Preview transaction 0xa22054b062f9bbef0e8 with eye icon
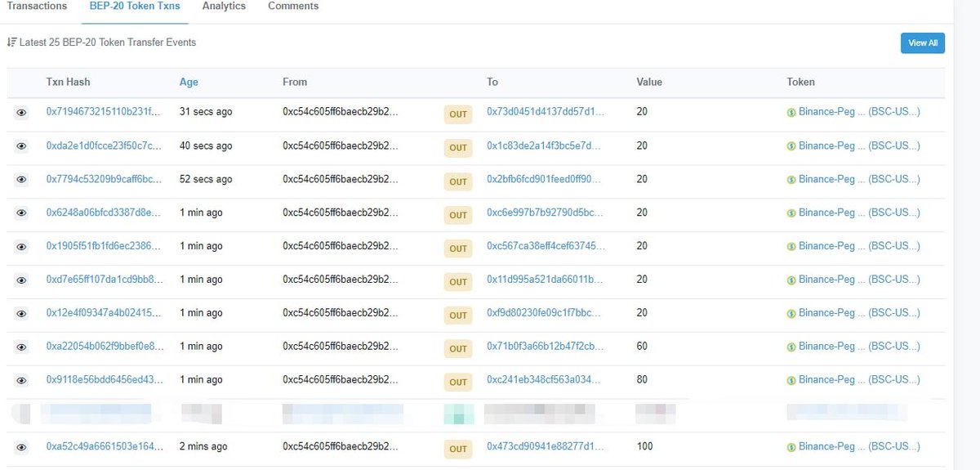The width and height of the screenshot is (980, 470). click(21, 347)
